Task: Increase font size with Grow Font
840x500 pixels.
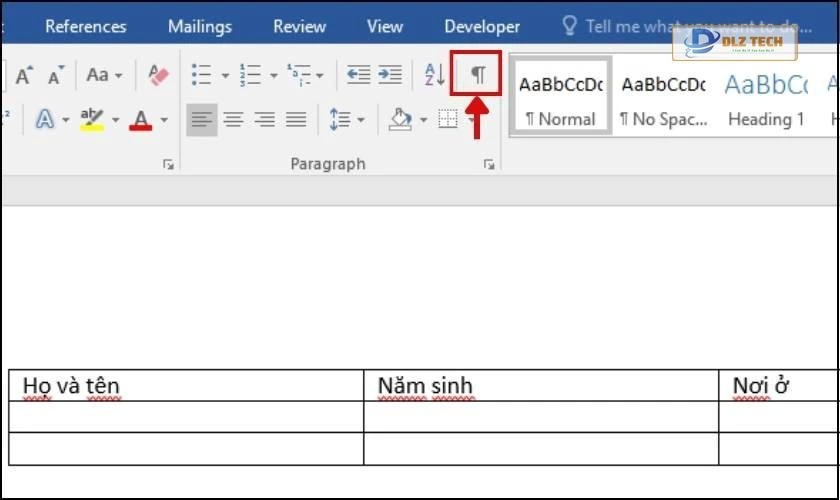Action: click(x=24, y=75)
